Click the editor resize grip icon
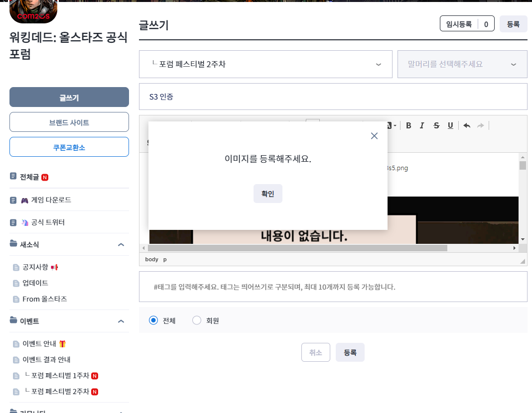This screenshot has width=532, height=413. pyautogui.click(x=523, y=261)
